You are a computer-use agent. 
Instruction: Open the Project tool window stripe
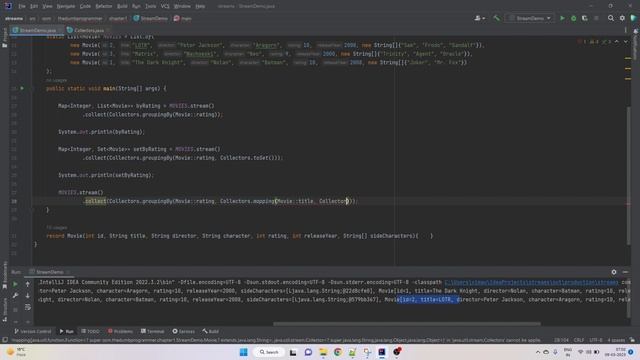(4, 38)
